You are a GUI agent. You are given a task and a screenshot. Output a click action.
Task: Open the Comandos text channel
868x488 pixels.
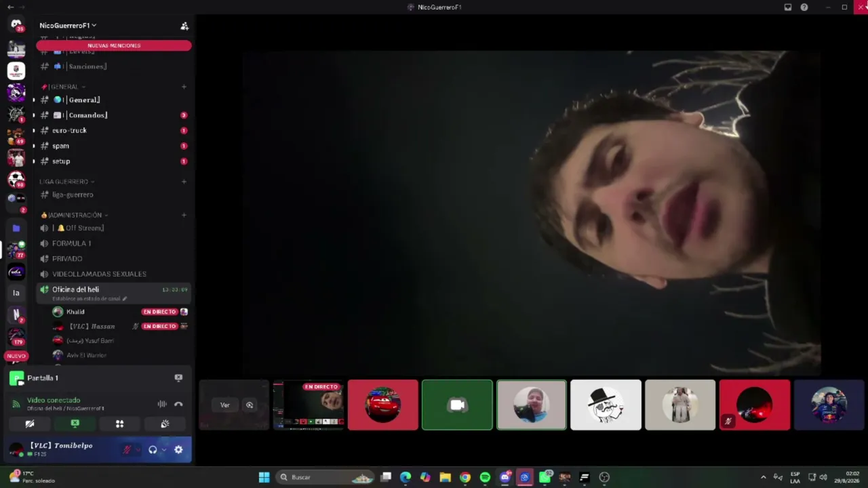click(x=113, y=115)
